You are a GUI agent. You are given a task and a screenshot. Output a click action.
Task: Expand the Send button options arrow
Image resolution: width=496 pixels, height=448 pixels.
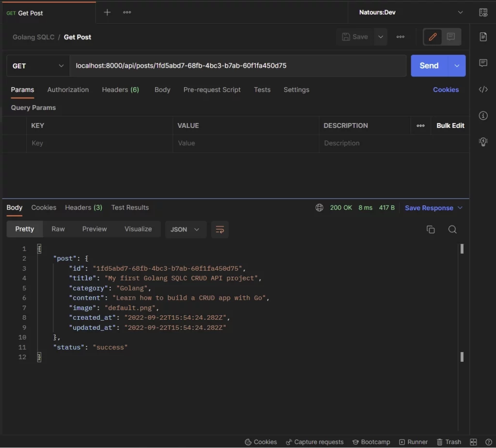pos(456,66)
